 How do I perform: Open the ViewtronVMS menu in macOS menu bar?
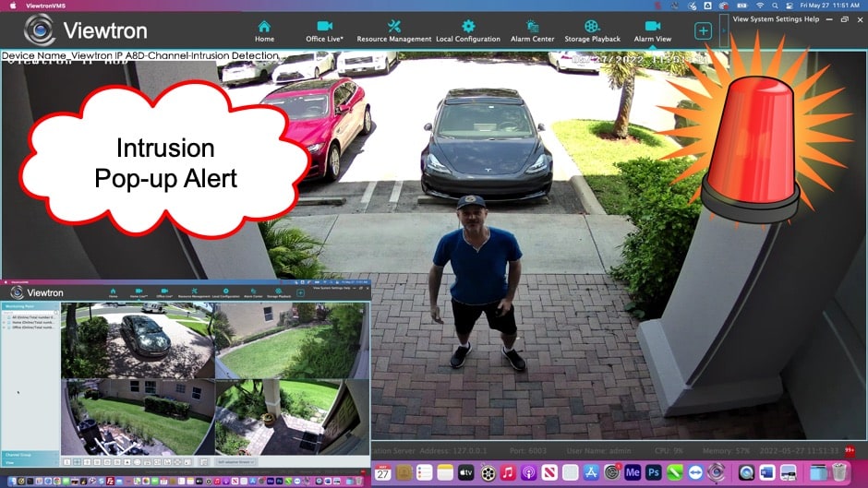(x=45, y=6)
